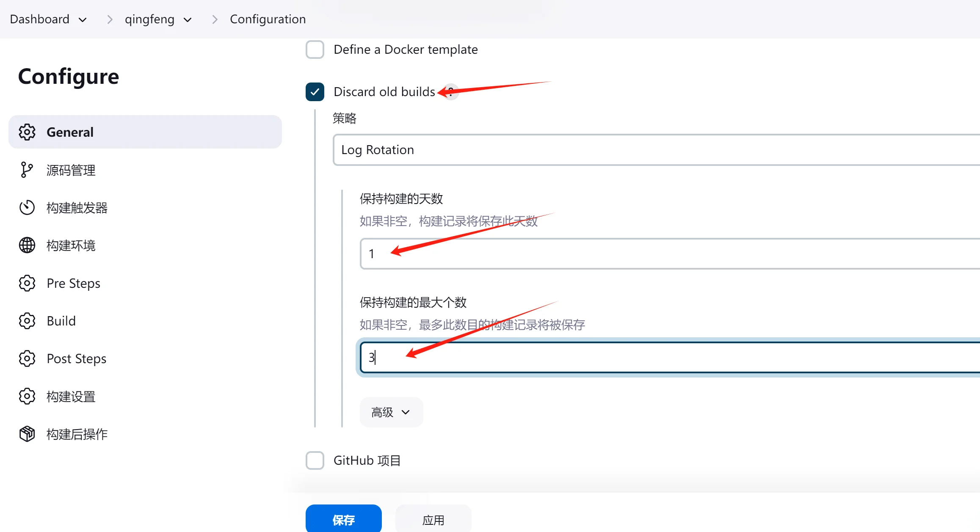Image resolution: width=980 pixels, height=532 pixels.
Task: Click the source code management branch icon
Action: [x=27, y=170]
